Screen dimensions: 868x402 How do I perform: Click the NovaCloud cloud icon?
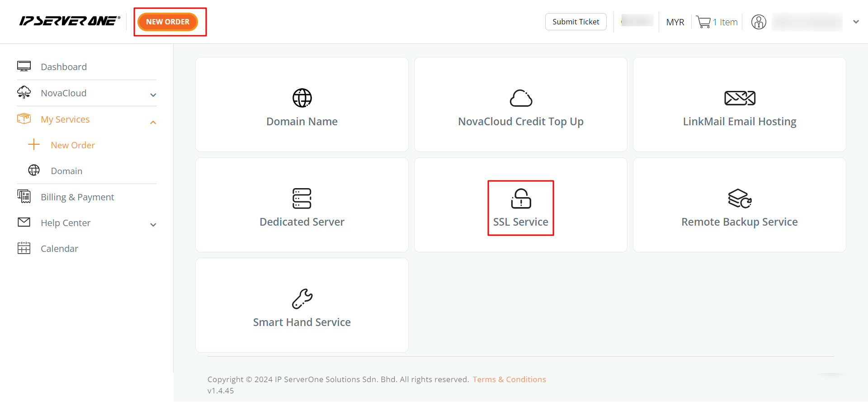click(x=24, y=93)
